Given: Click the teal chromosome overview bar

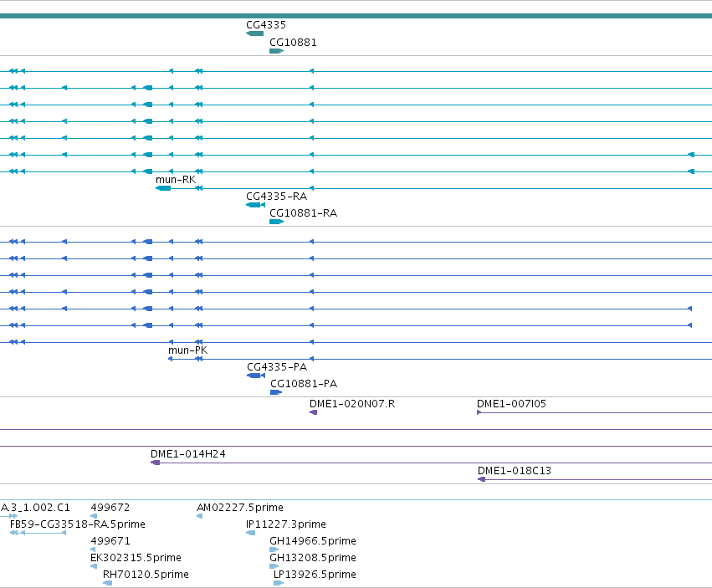Looking at the screenshot, I should click(x=356, y=16).
